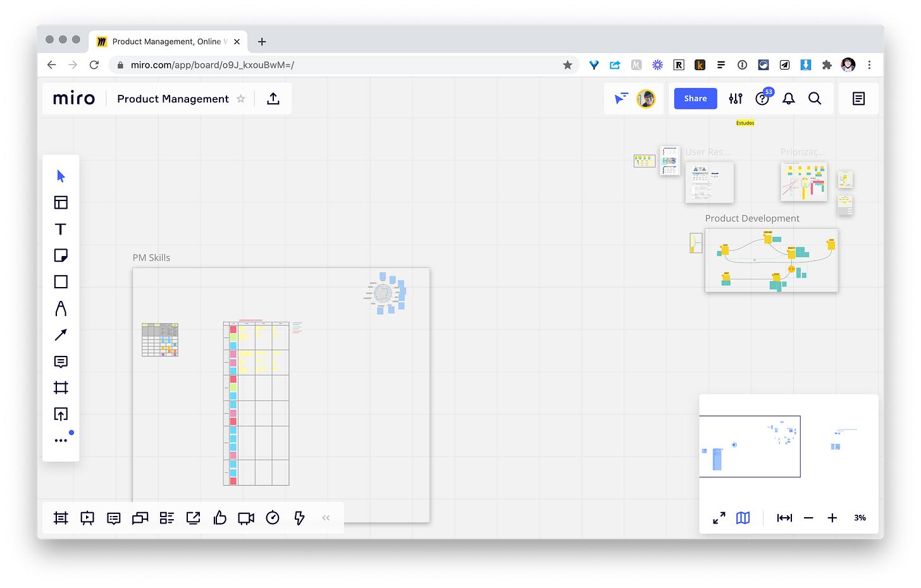Open the notes panel icon
This screenshot has width=921, height=588.
coord(858,99)
